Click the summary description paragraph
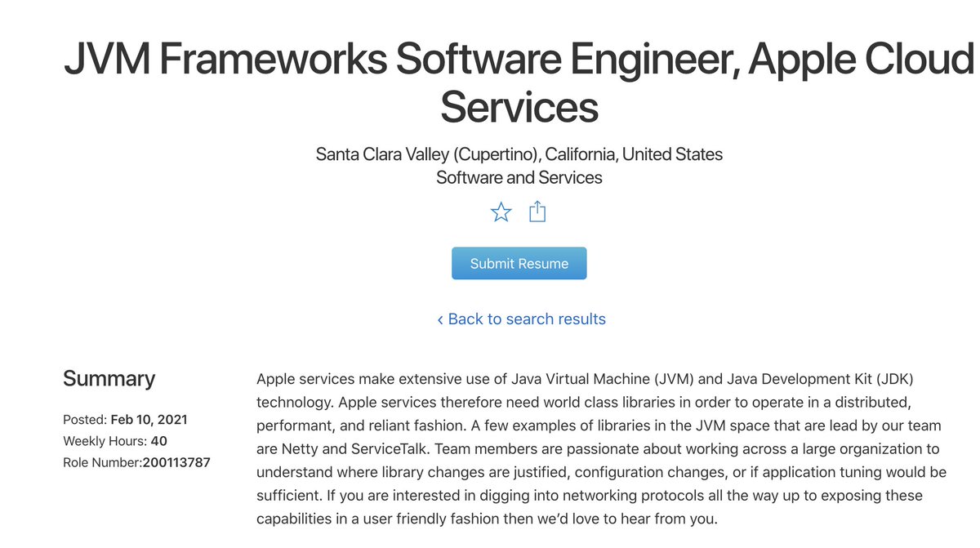 tap(602, 449)
